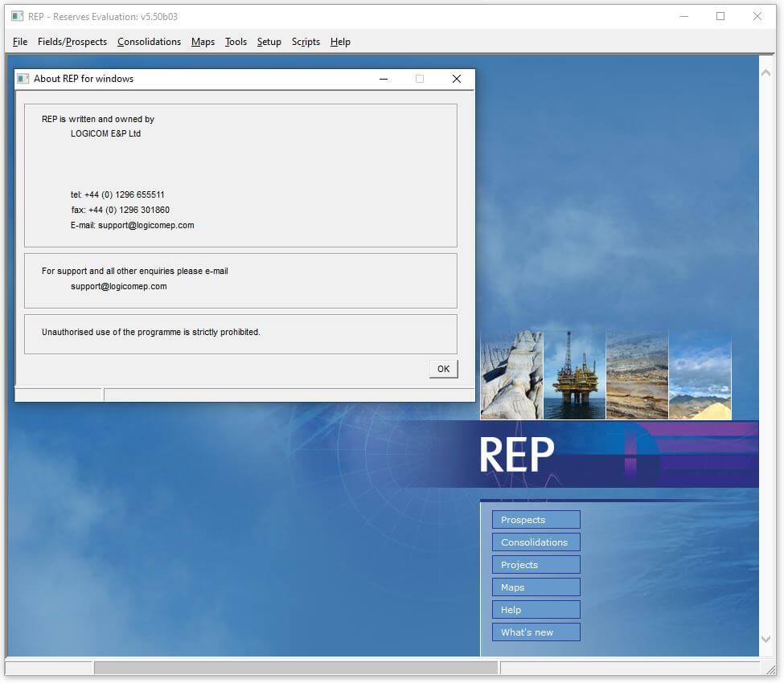This screenshot has height=683, width=784.
Task: Open the Tools menu
Action: click(x=236, y=42)
